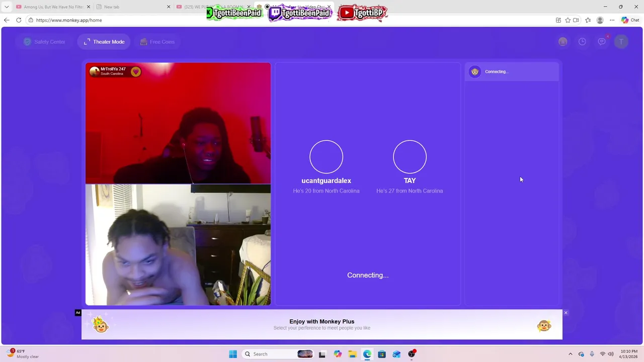Open the tab list dropdown arrow
Image resolution: width=644 pixels, height=362 pixels.
(7, 7)
